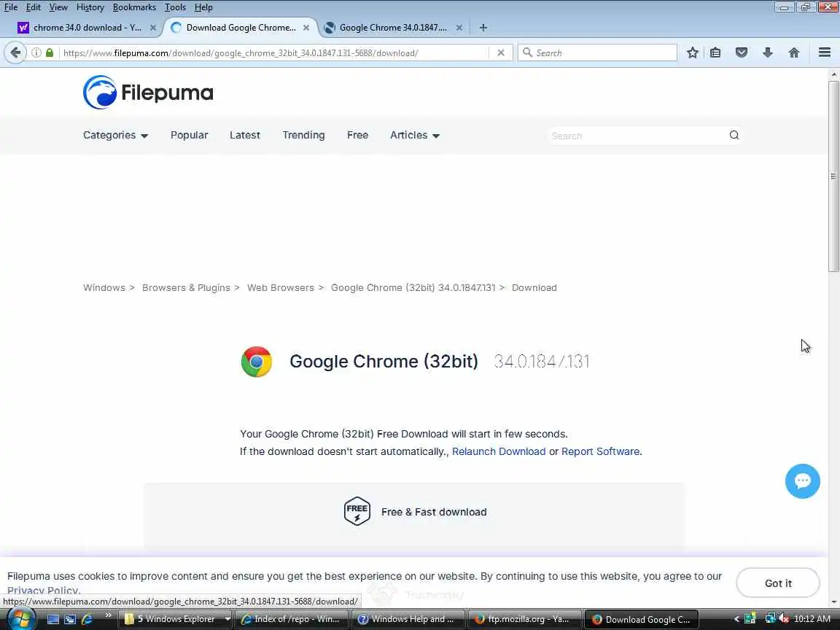The width and height of the screenshot is (840, 630).
Task: Open the History menu
Action: point(90,7)
